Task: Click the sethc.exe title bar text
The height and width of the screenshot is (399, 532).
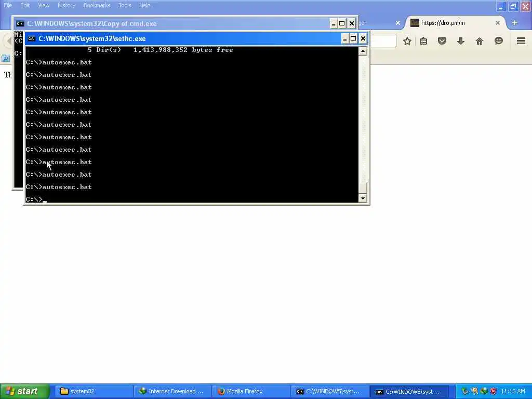Action: [92, 38]
